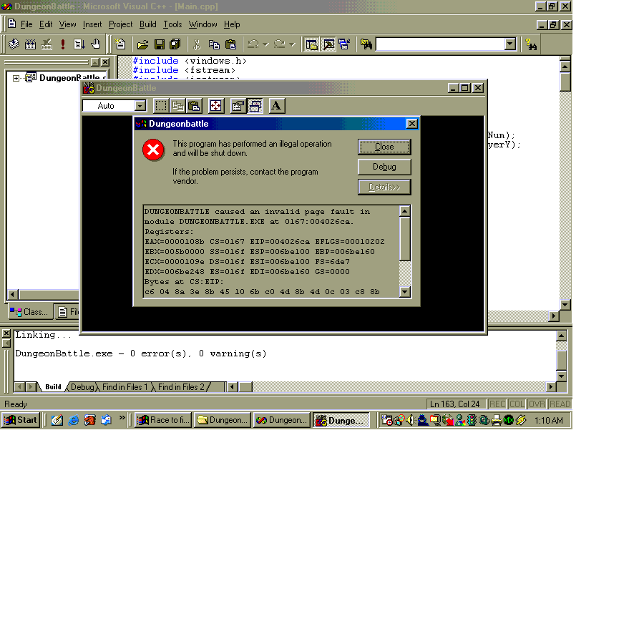Click the Go debug icon
This screenshot has width=644, height=644.
click(79, 44)
